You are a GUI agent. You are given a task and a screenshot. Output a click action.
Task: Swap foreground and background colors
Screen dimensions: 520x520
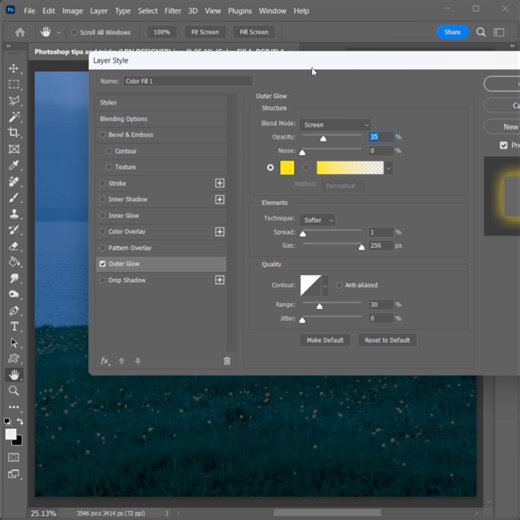(20, 422)
